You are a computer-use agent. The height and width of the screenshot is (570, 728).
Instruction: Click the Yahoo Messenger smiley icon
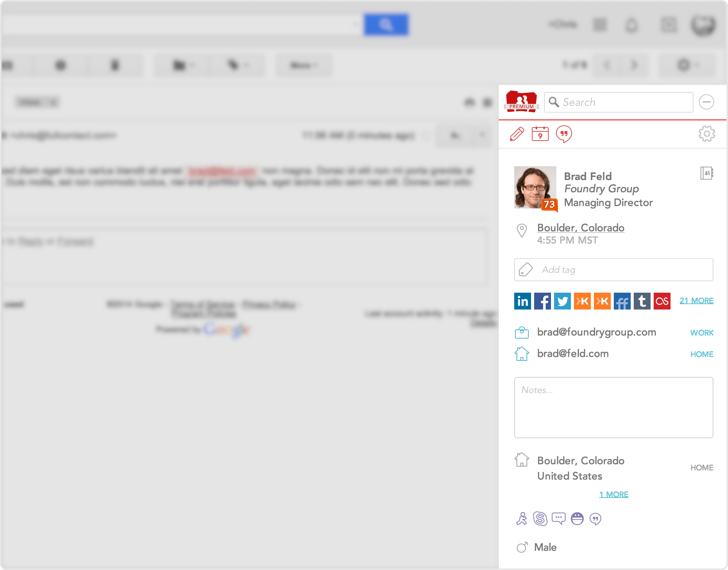(x=577, y=519)
